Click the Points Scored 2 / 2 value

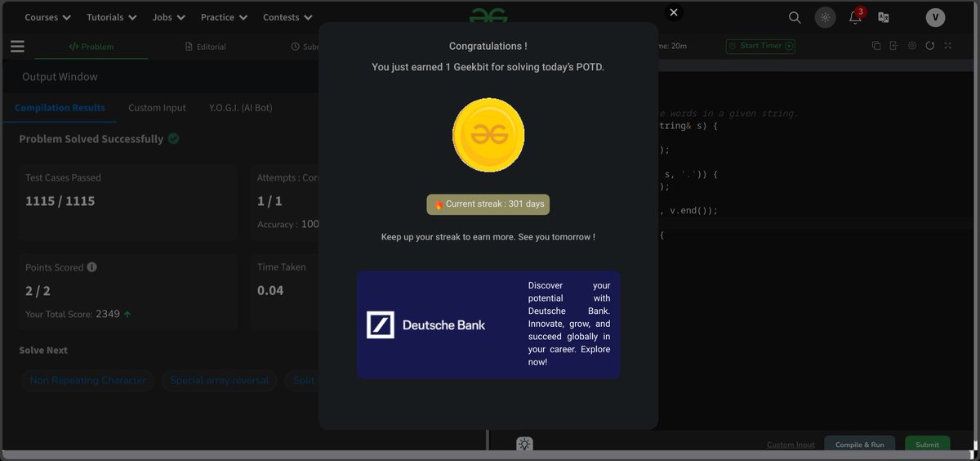coord(38,290)
